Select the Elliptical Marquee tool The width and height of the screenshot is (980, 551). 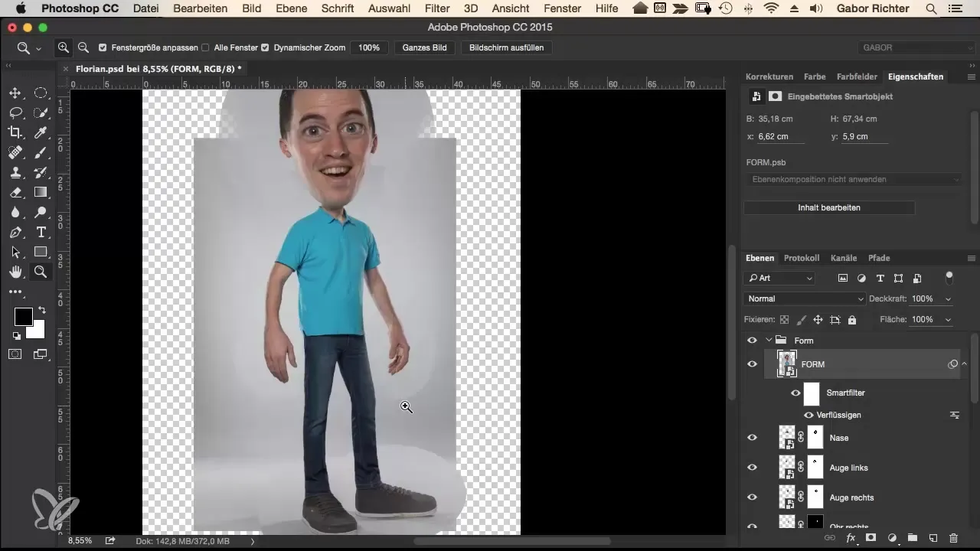(x=41, y=93)
